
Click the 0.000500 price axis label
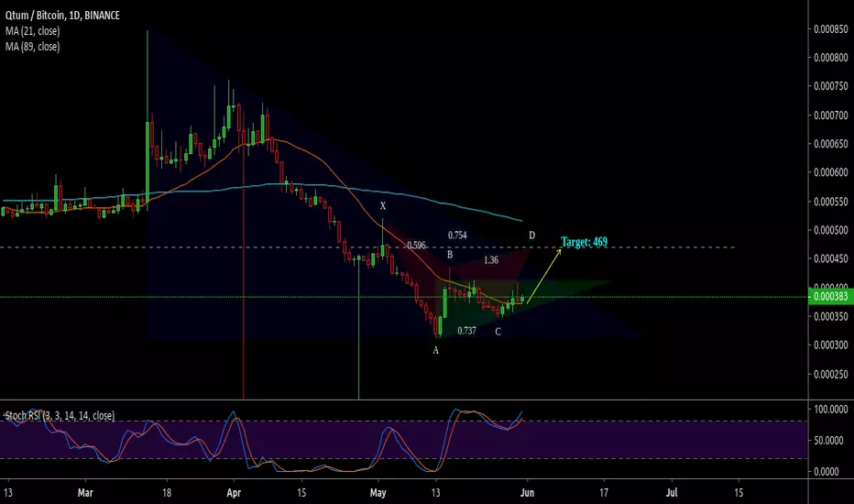[831, 230]
